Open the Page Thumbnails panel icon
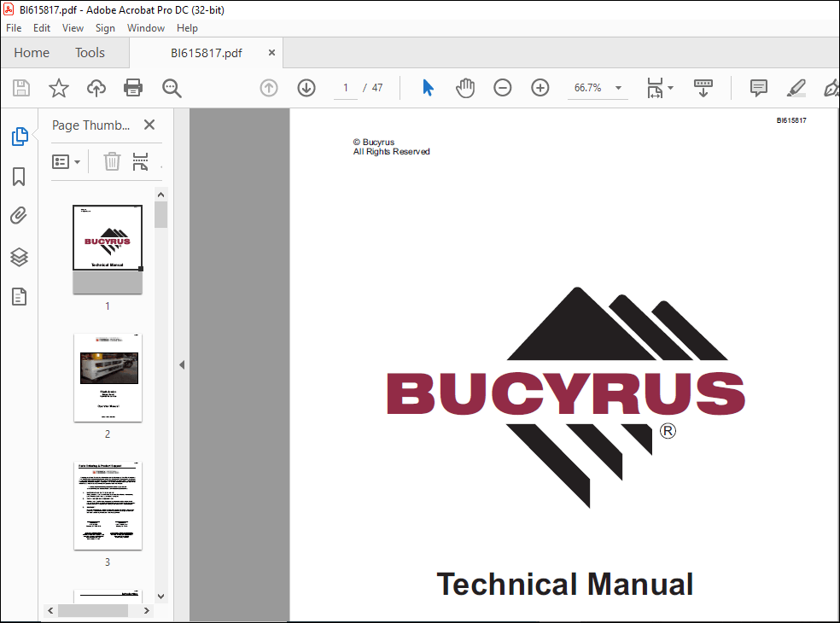Image resolution: width=840 pixels, height=623 pixels. (19, 137)
